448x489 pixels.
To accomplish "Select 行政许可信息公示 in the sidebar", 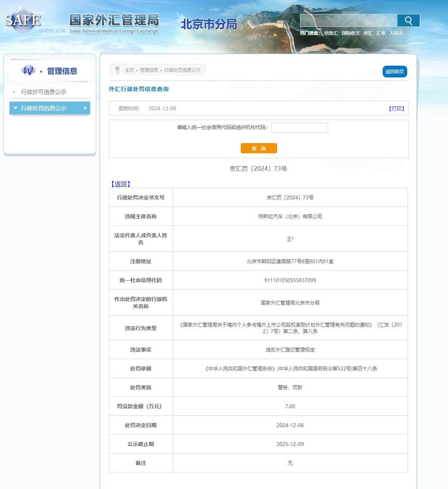I will (x=44, y=91).
